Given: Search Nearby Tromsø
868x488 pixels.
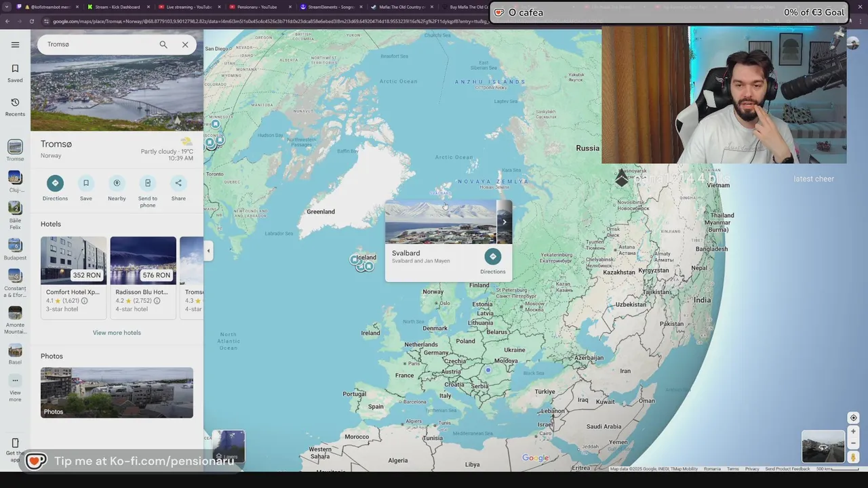Looking at the screenshot, I should tap(117, 188).
